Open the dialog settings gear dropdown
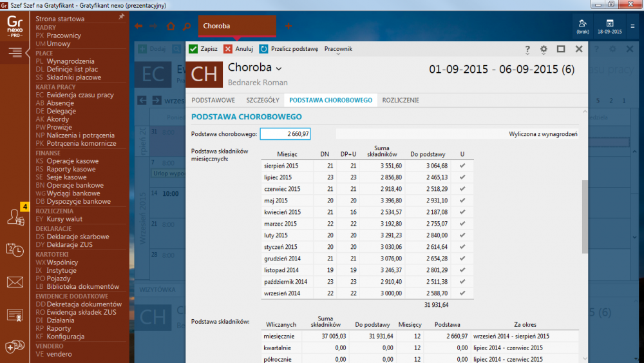Image resolution: width=644 pixels, height=363 pixels. (x=544, y=49)
